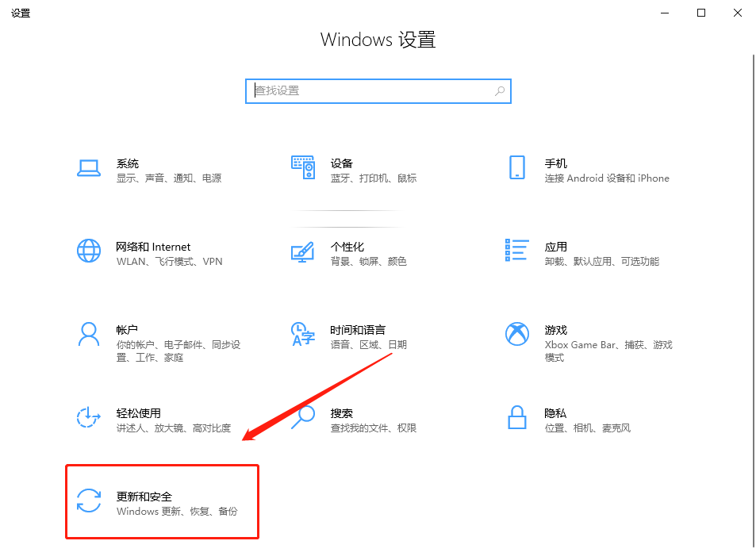Open the Time and Language icon
The height and width of the screenshot is (560, 756).
tap(303, 335)
